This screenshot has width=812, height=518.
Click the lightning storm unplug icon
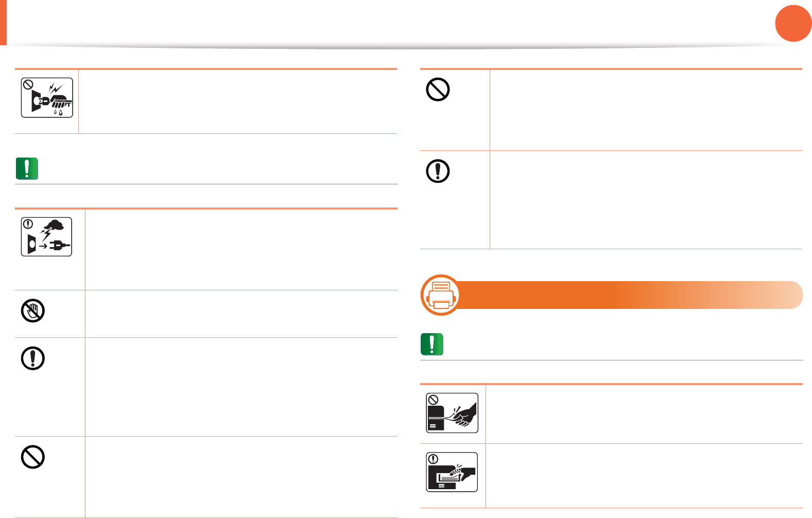(x=46, y=237)
